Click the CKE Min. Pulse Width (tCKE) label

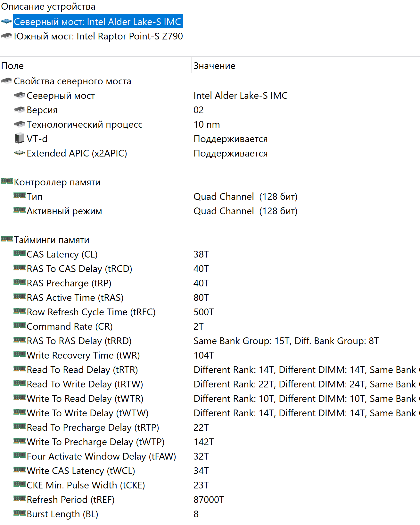click(x=86, y=485)
